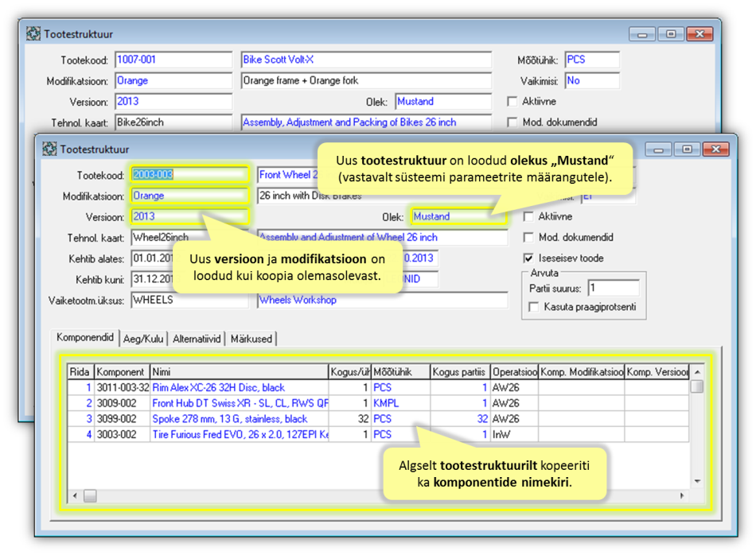Click Modifikatsioon field in front window

pyautogui.click(x=189, y=196)
